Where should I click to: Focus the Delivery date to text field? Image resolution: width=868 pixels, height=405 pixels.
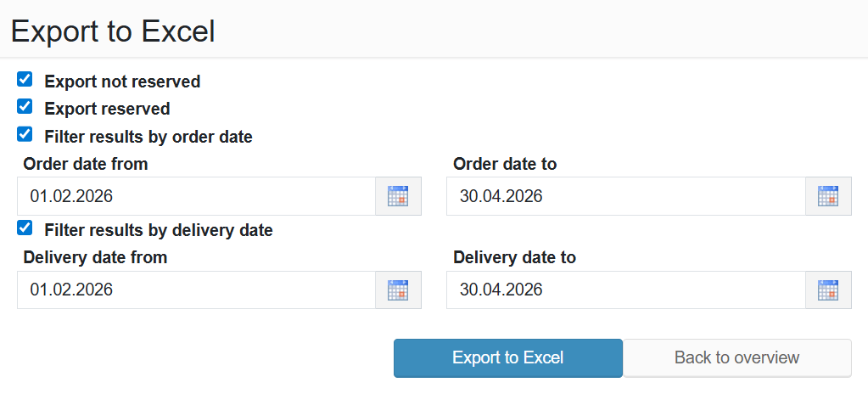point(625,290)
